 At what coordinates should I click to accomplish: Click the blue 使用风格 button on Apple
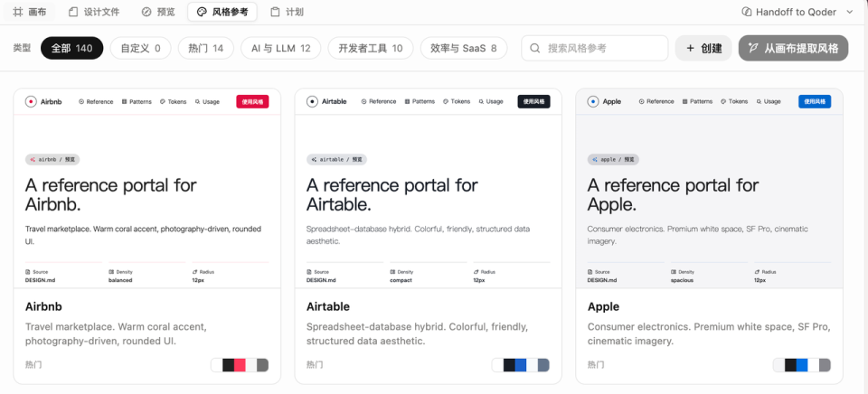(x=815, y=102)
